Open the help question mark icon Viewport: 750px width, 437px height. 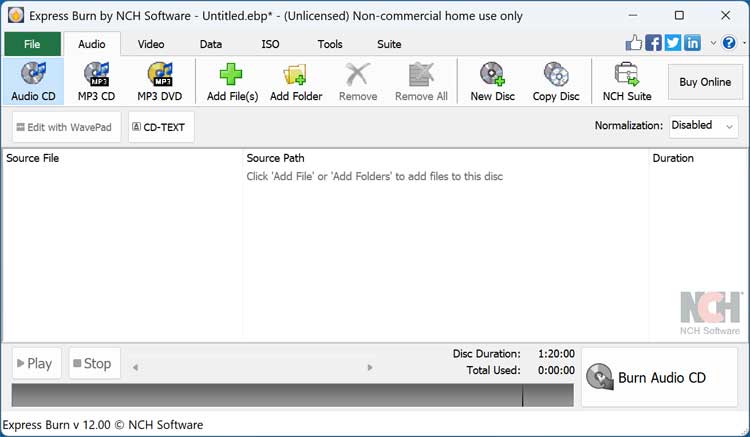(729, 43)
